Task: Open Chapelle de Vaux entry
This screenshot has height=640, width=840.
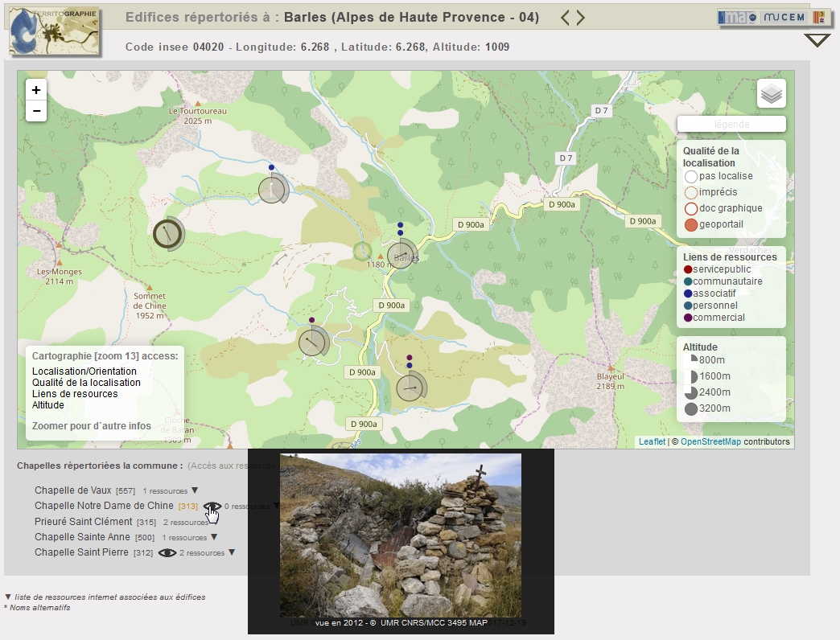Action: (73, 490)
